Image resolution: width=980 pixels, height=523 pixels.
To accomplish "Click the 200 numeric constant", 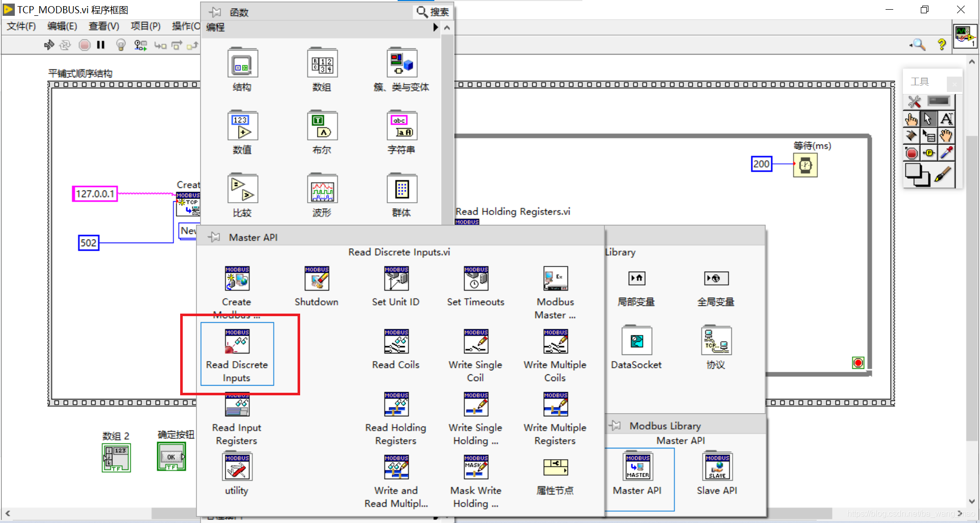I will (x=761, y=164).
